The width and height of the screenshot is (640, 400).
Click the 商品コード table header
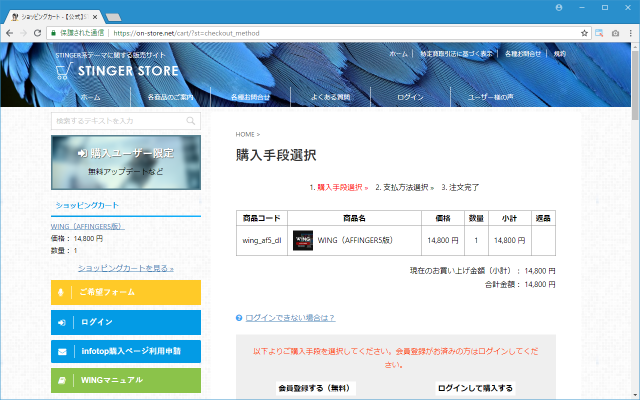(262, 218)
